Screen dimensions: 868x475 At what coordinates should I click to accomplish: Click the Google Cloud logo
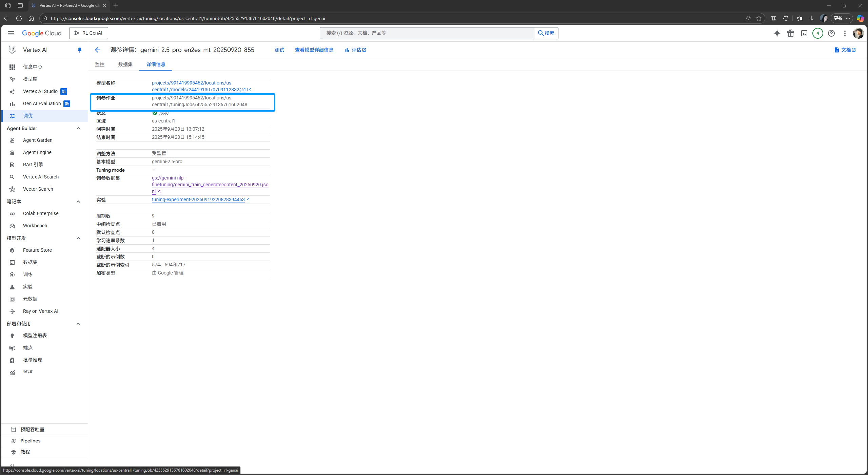tap(42, 33)
